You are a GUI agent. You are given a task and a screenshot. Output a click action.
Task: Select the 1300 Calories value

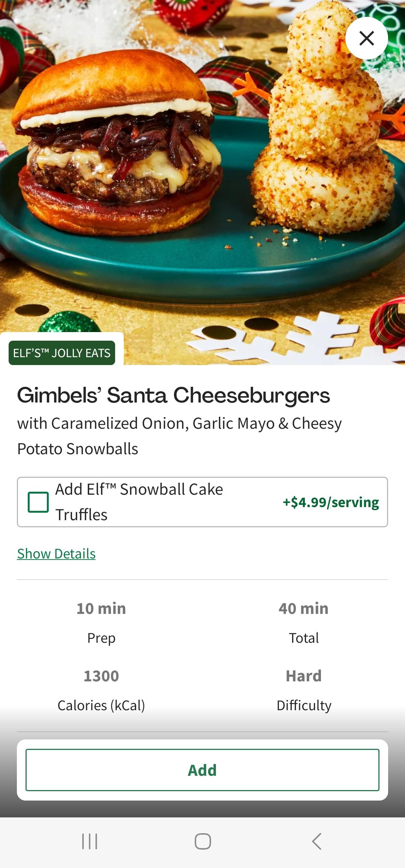(101, 676)
